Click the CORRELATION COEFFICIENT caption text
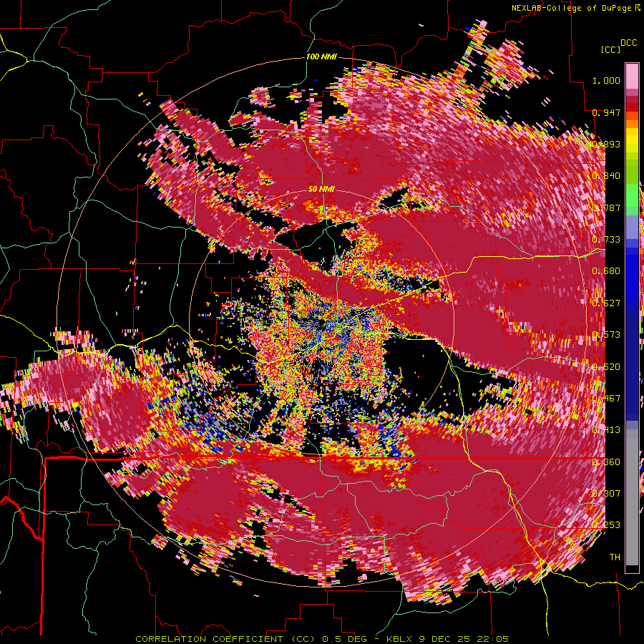Screen dimensions: 644x644 pyautogui.click(x=213, y=639)
